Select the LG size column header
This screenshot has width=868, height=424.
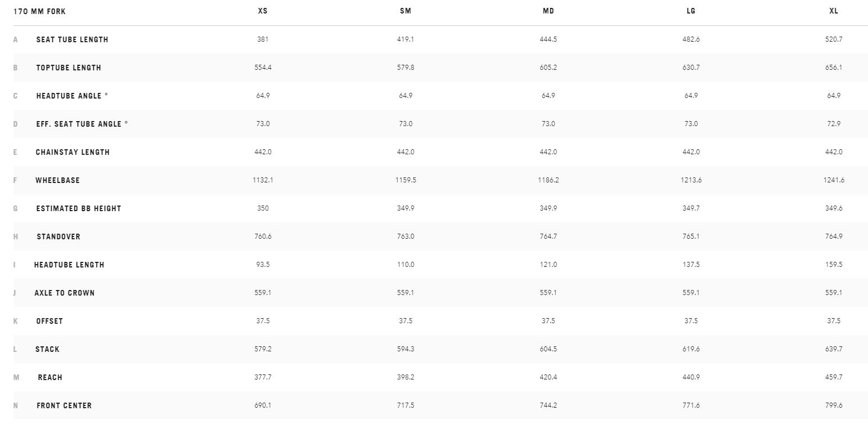tap(691, 11)
